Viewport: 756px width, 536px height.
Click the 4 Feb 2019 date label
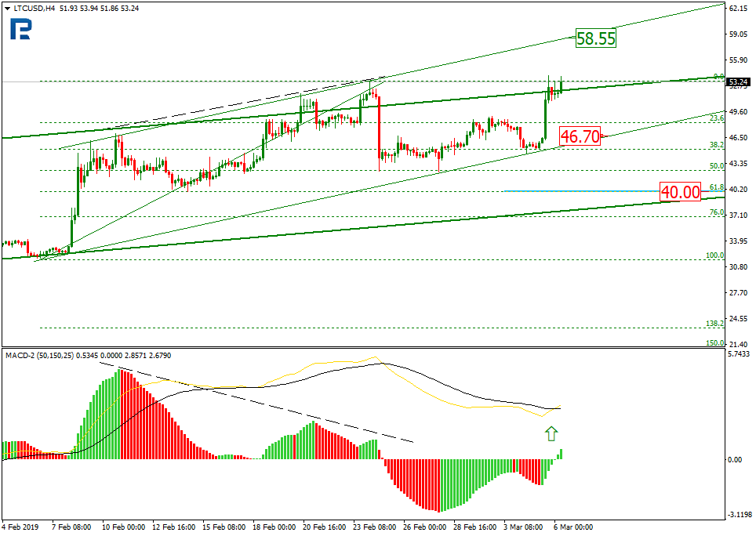20,527
